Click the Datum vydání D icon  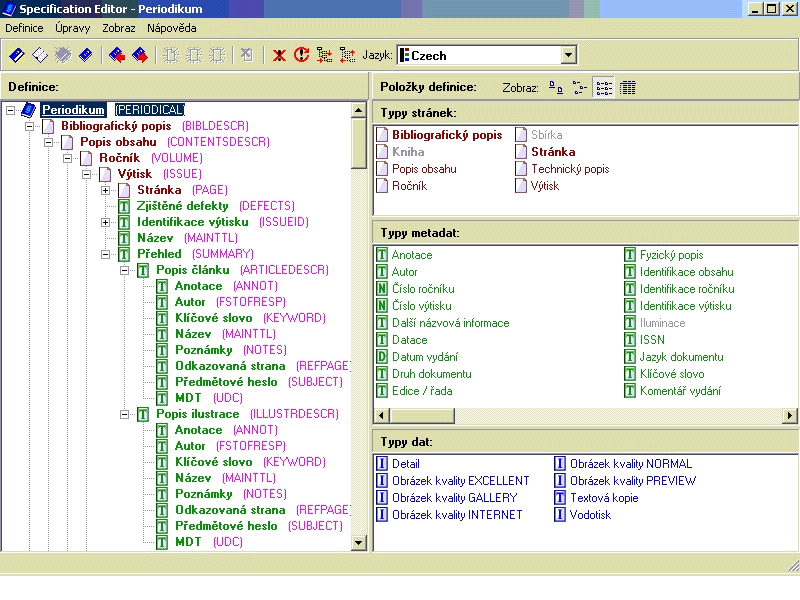pos(382,357)
